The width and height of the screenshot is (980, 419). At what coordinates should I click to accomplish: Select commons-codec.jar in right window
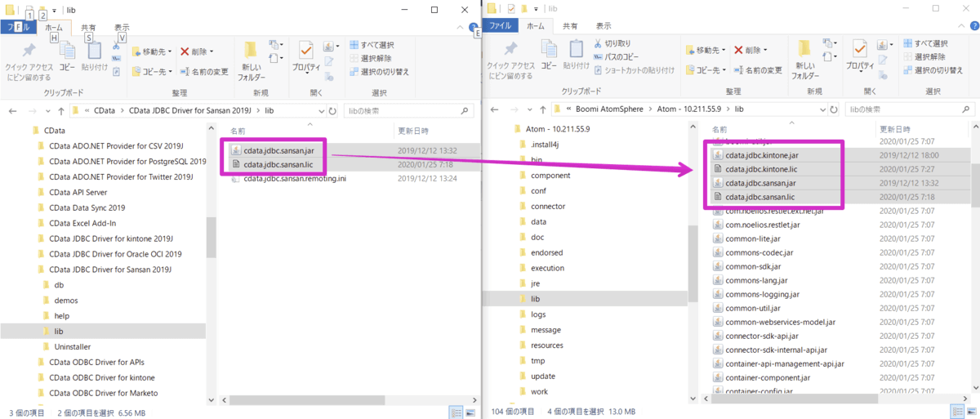[x=759, y=252]
